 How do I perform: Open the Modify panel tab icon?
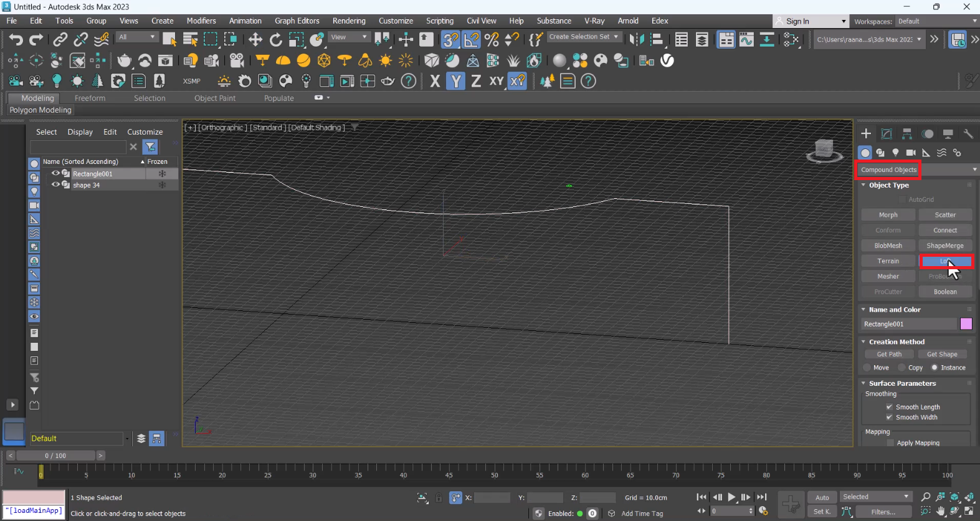pos(887,134)
